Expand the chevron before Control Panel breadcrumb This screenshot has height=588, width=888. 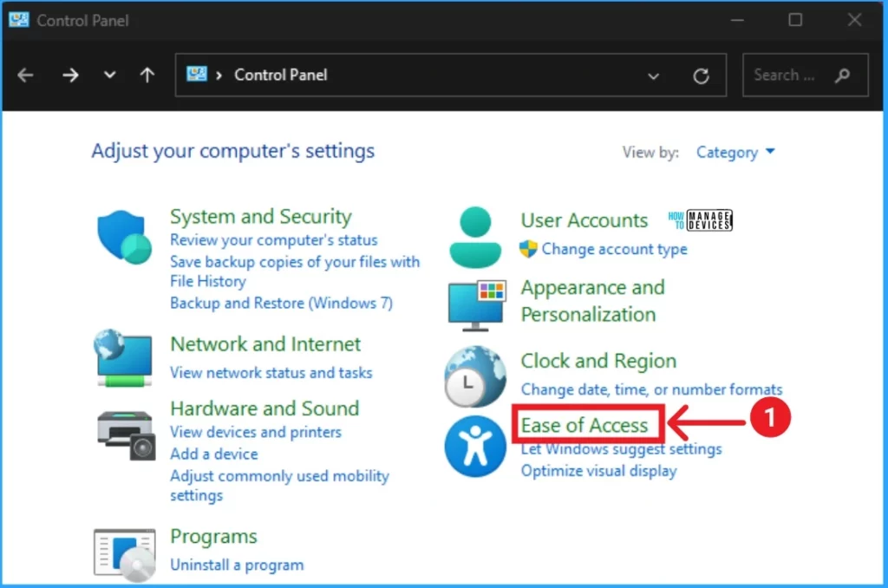[x=219, y=75]
